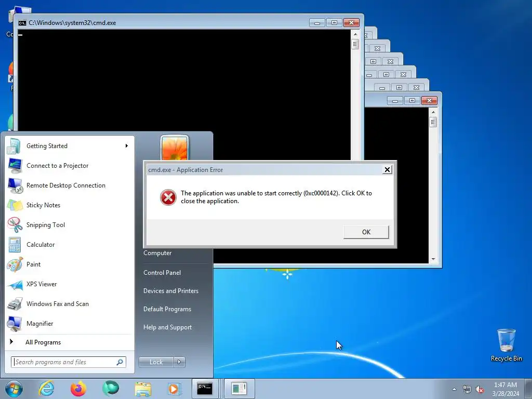Image resolution: width=532 pixels, height=399 pixels.
Task: Minimize the front cmd.exe window
Action: point(317,23)
